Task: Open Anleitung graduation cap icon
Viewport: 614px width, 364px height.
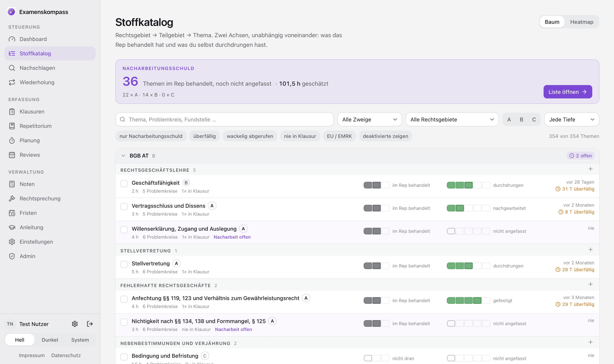Action: [x=12, y=227]
